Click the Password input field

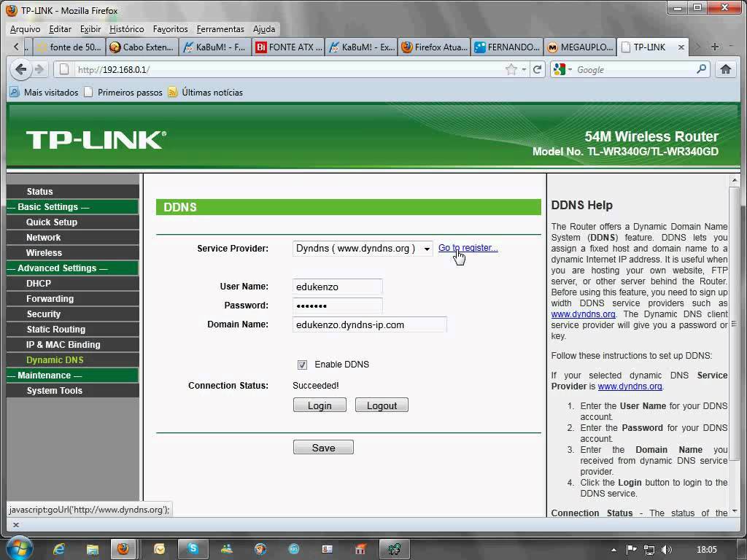(x=337, y=306)
